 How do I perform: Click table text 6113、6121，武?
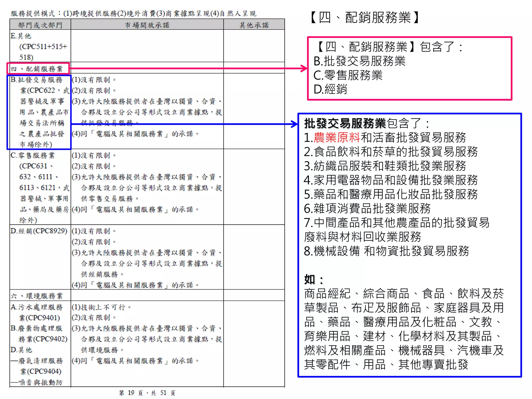point(44,188)
